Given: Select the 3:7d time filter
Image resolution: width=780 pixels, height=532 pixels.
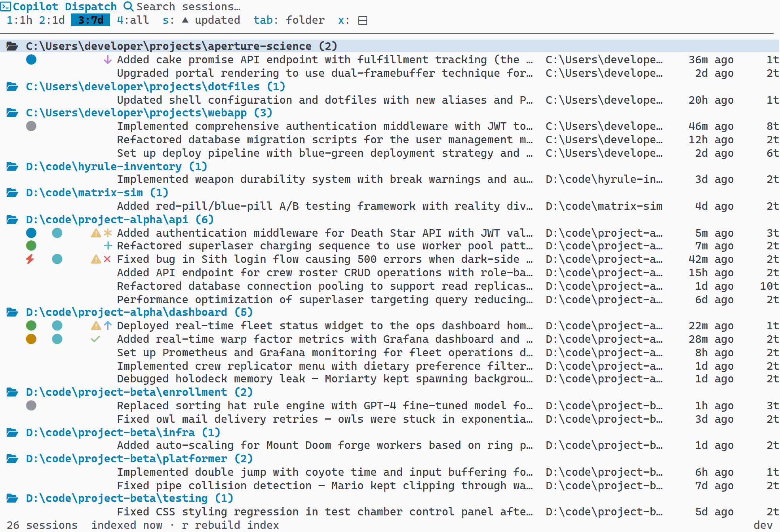Looking at the screenshot, I should pyautogui.click(x=91, y=20).
